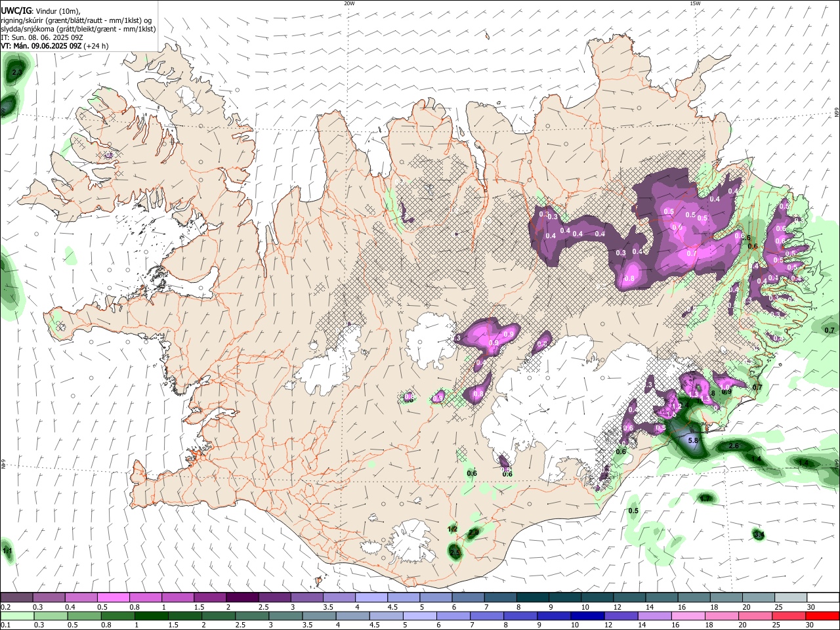The image size is (840, 630).
Task: Pick the lower legend swatch starting at 3
Action: (285, 616)
